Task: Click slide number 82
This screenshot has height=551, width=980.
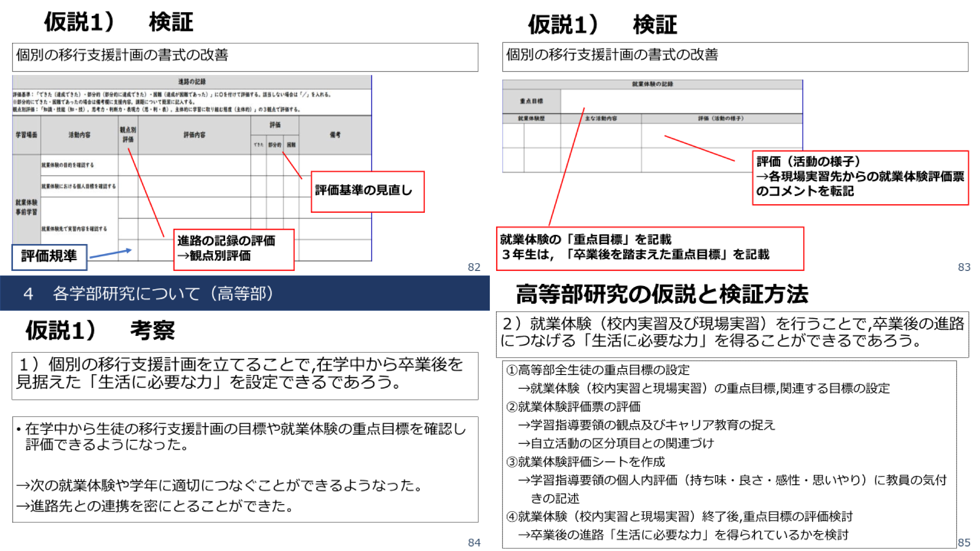Action: (x=474, y=267)
